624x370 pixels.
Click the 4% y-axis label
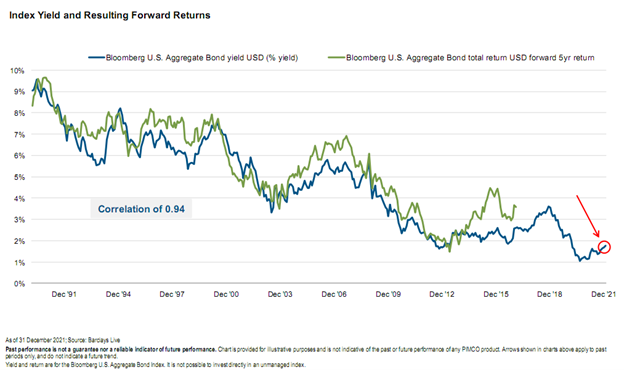tap(19, 199)
